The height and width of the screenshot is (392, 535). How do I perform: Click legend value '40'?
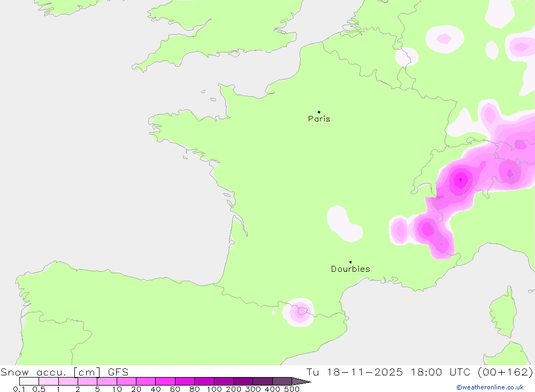(x=156, y=389)
